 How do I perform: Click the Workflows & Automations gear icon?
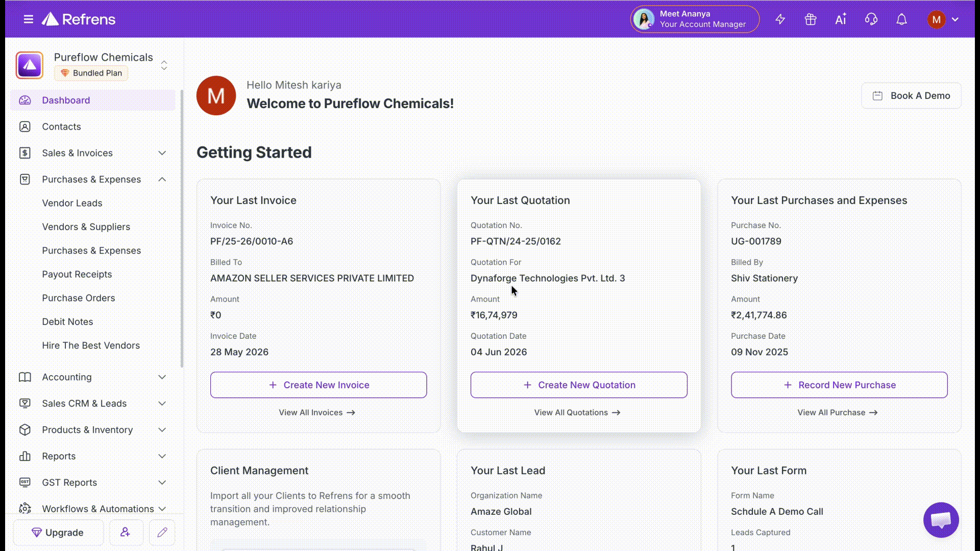[25, 508]
